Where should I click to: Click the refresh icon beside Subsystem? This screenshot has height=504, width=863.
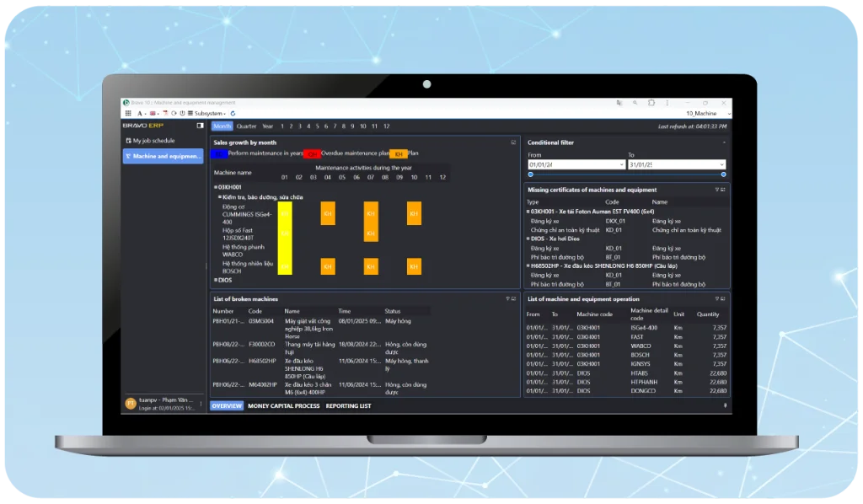pyautogui.click(x=233, y=113)
